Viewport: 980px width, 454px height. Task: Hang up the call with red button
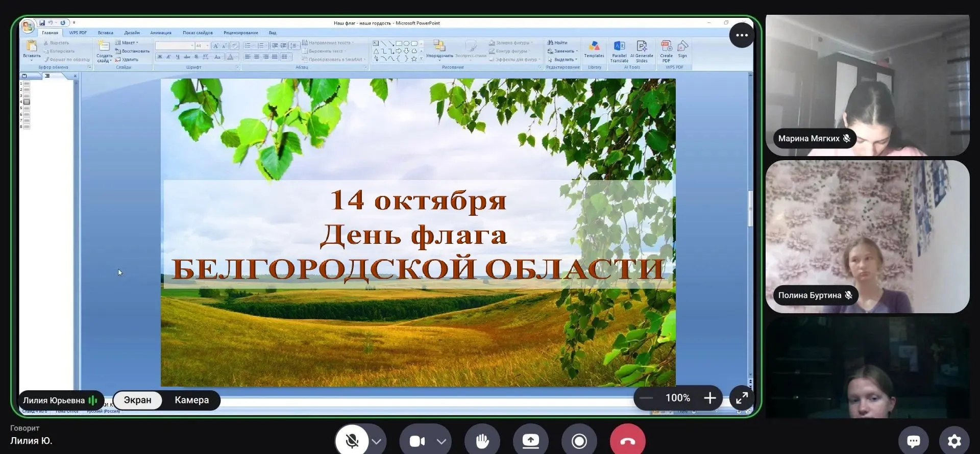(x=628, y=441)
